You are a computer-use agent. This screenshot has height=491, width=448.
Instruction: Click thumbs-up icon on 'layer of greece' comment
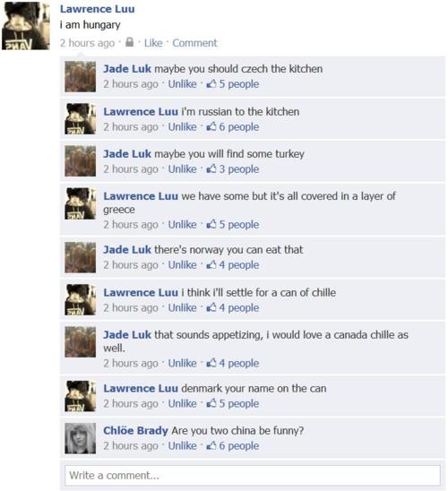point(211,224)
